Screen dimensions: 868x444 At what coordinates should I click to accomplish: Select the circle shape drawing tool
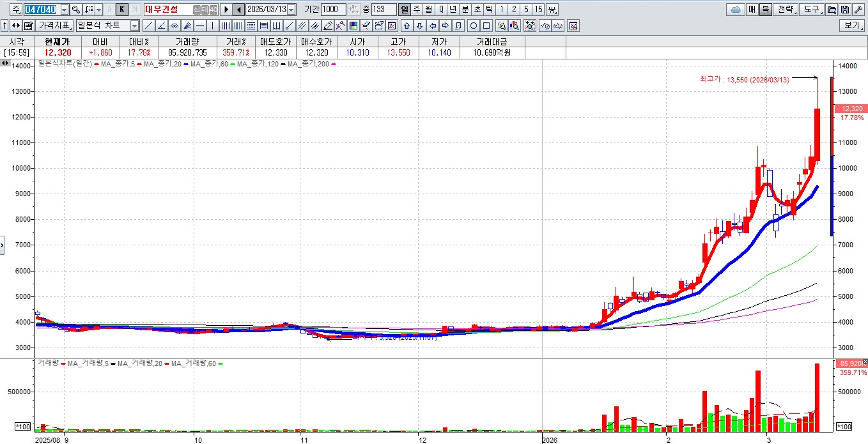[474, 26]
